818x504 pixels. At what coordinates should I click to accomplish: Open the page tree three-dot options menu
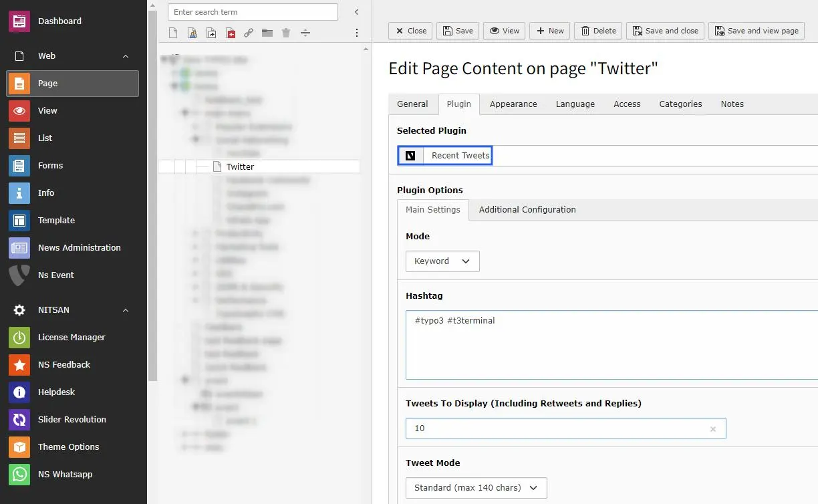[x=357, y=33]
